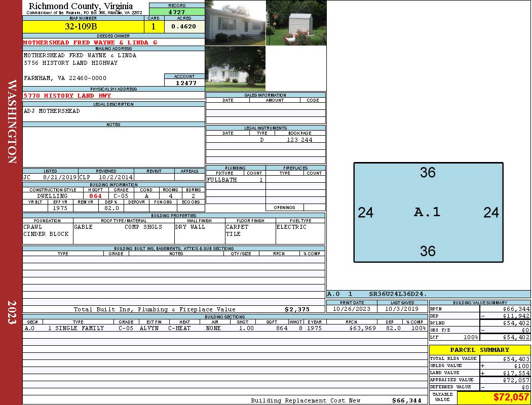Click legal instrument book/page 123 244
532x405 pixels.
(x=299, y=140)
